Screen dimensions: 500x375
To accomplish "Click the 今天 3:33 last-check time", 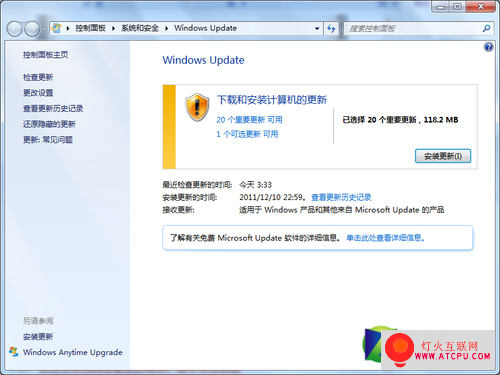I will 255,185.
